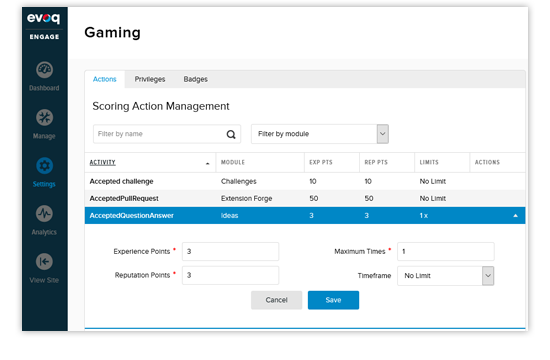Screen dimensions: 550x360
Task: Click the 1 x limit cell
Action: pyautogui.click(x=424, y=215)
